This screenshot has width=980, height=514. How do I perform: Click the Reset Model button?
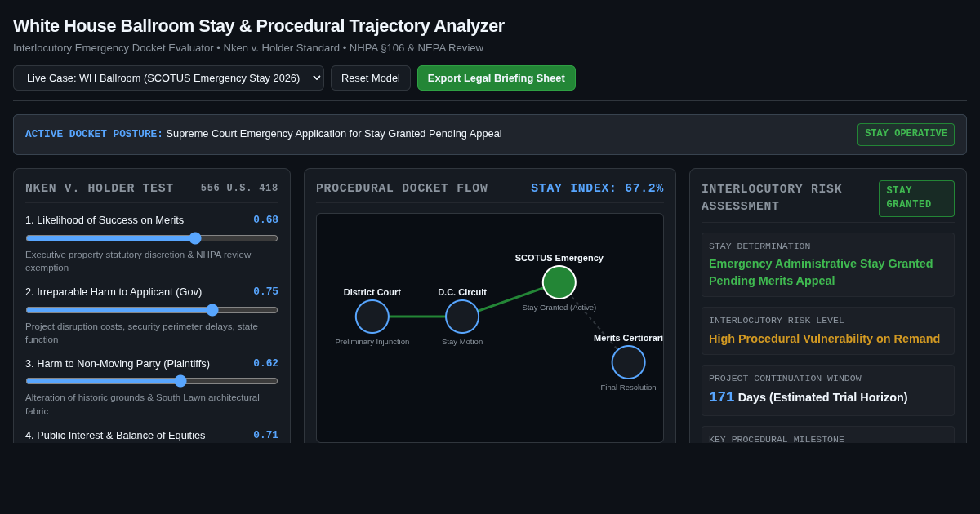pos(371,78)
